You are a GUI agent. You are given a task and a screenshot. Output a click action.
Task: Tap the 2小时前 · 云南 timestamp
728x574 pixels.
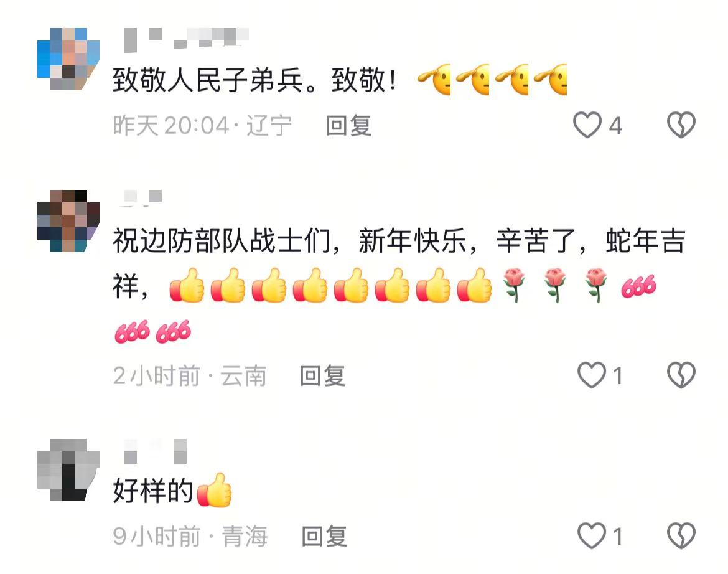190,375
